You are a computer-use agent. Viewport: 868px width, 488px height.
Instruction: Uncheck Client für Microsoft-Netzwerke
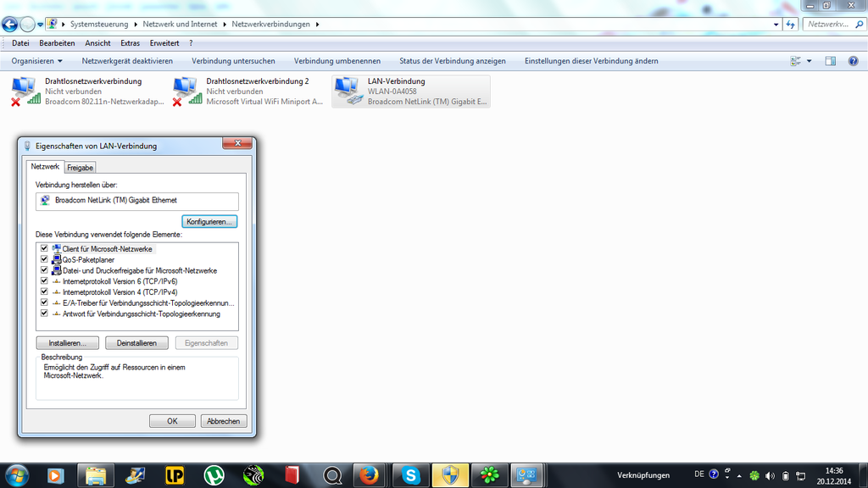(44, 248)
